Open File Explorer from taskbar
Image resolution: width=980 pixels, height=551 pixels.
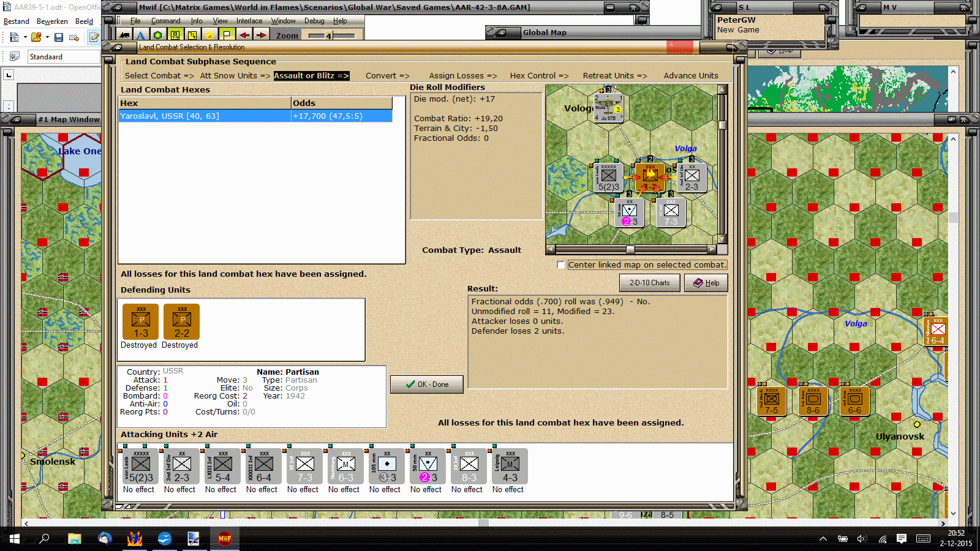[x=75, y=539]
